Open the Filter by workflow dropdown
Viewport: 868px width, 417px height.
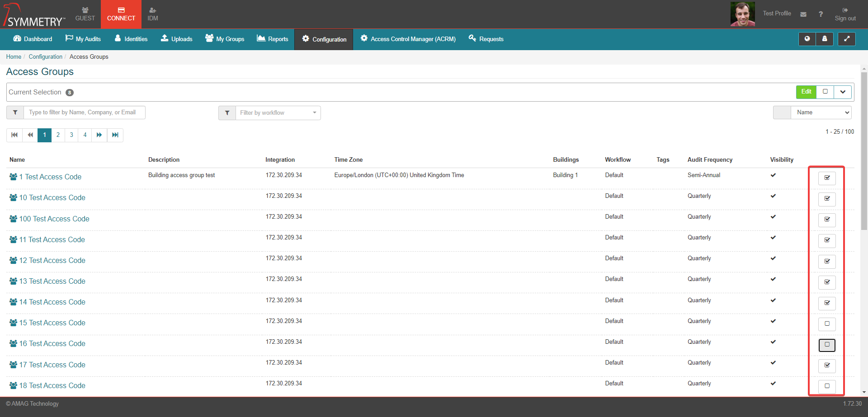278,113
